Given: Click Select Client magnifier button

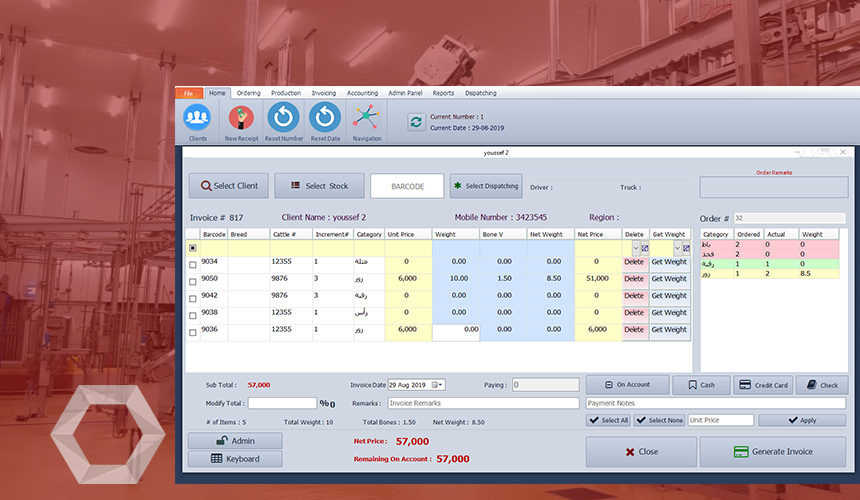Looking at the screenshot, I should coord(229,186).
